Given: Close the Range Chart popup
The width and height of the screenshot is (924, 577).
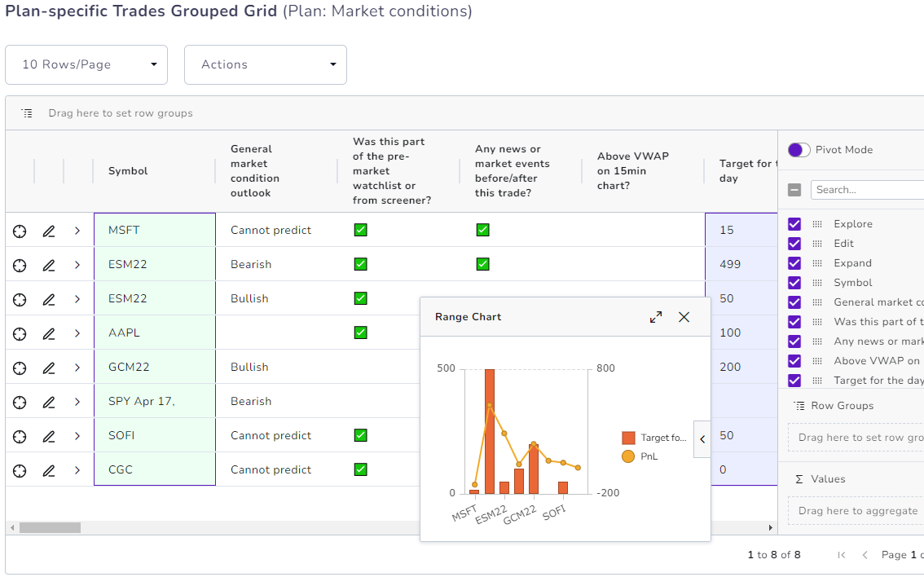Looking at the screenshot, I should [684, 317].
